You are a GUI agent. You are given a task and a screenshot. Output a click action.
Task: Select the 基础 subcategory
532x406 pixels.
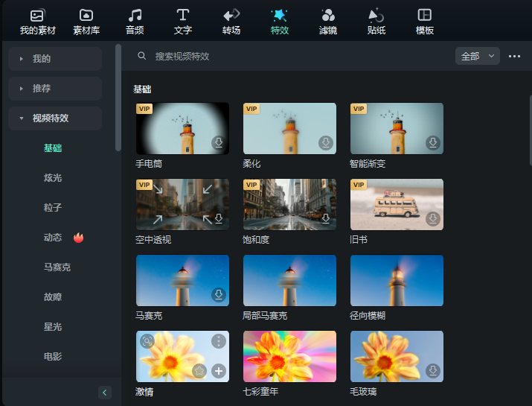(53, 148)
